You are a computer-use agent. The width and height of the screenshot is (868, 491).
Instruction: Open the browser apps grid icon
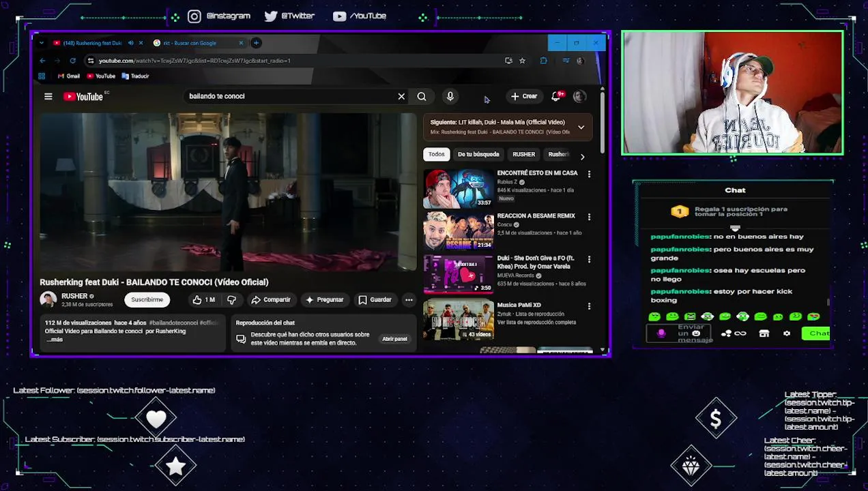[42, 76]
